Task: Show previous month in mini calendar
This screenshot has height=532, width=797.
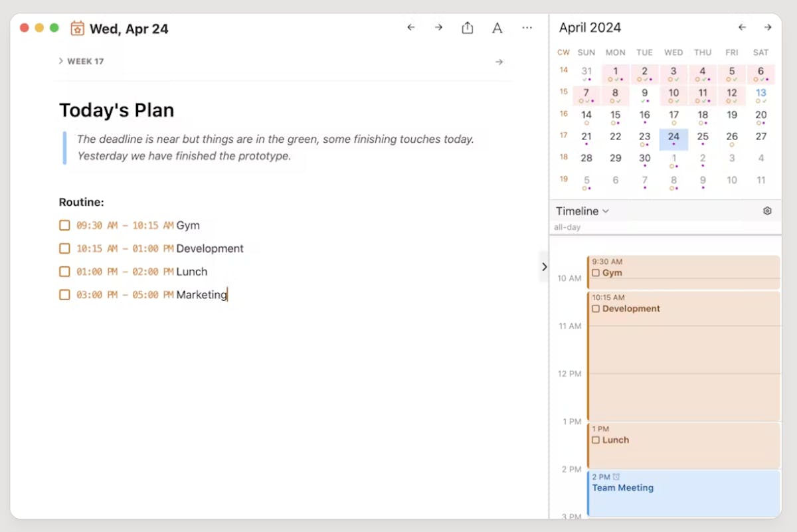Action: coord(742,28)
